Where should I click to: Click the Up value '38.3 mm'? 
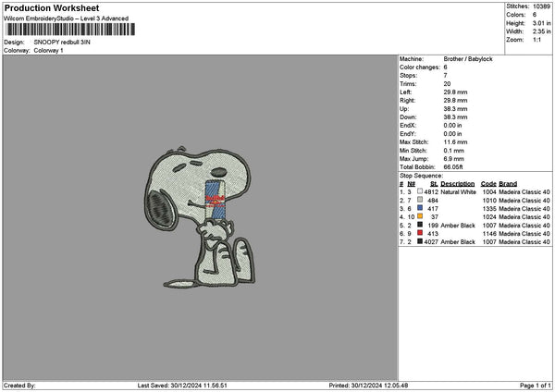[x=455, y=109]
